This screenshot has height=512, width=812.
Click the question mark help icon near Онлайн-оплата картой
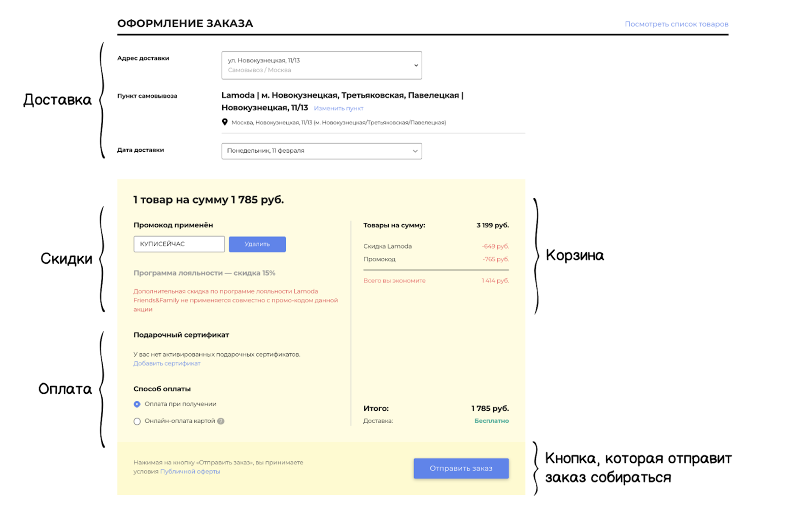coord(221,421)
